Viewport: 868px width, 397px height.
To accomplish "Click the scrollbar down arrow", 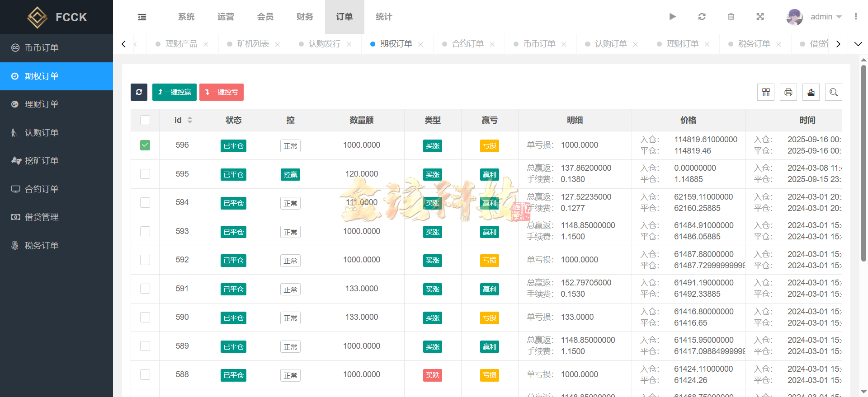I will (x=863, y=392).
